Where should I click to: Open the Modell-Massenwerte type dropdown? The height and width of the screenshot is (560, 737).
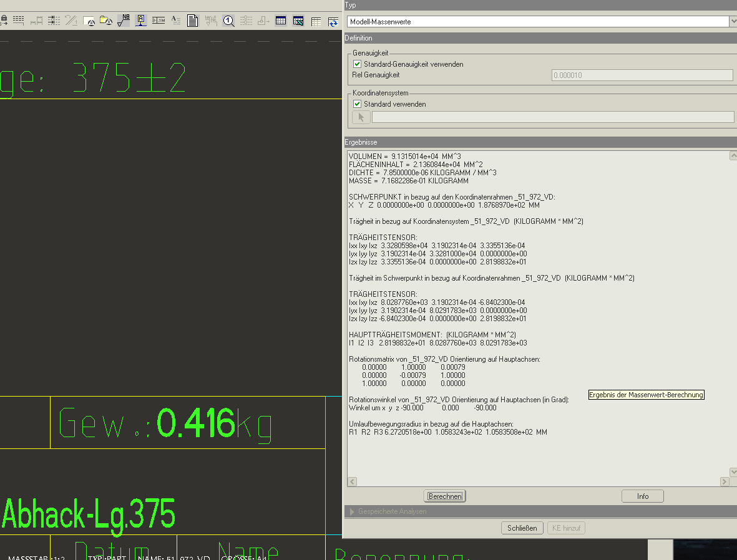[x=733, y=22]
